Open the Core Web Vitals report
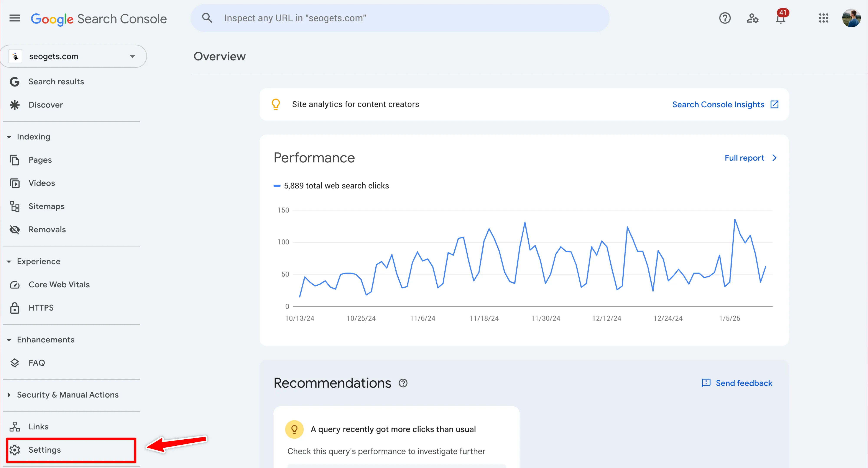This screenshot has height=468, width=868. point(59,285)
